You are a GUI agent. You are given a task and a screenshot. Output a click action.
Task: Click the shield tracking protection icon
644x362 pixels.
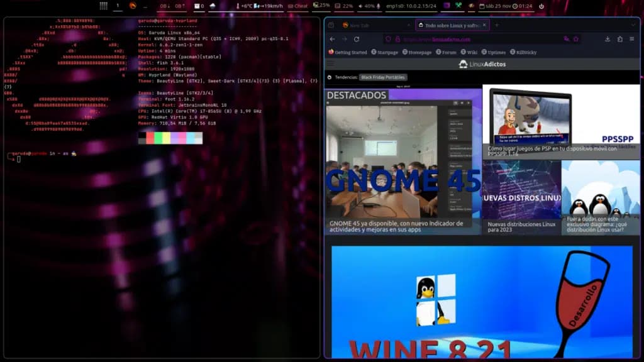point(388,39)
